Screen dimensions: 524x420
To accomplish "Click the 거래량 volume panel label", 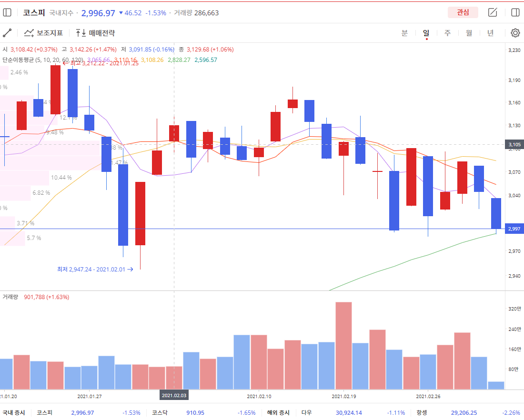I will [x=10, y=297].
